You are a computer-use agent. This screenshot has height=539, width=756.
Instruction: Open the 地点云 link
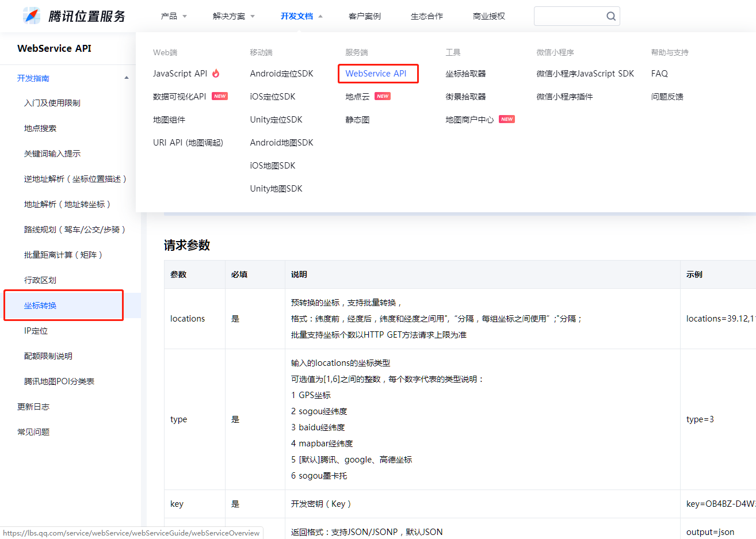358,97
